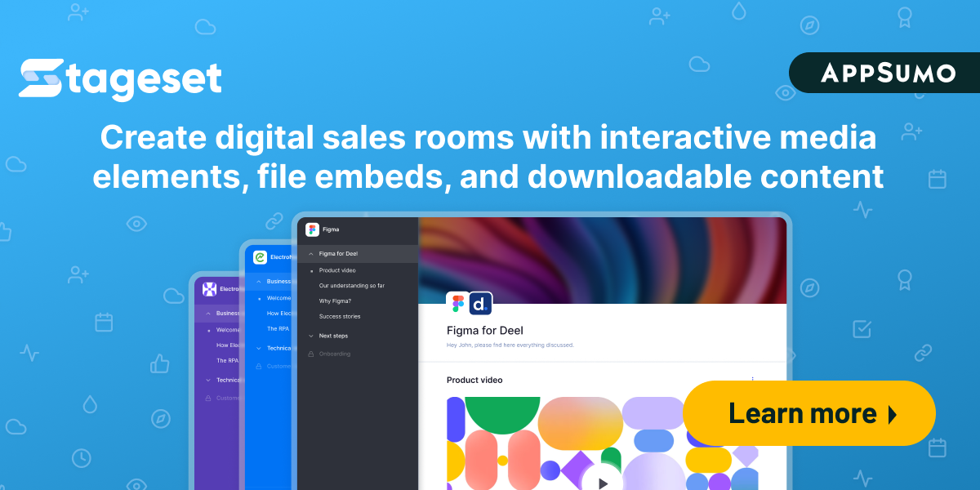Open the Success stories page

[340, 316]
